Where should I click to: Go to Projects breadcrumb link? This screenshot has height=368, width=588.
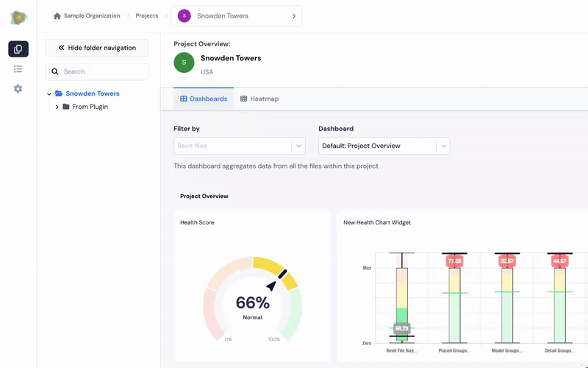coord(146,15)
